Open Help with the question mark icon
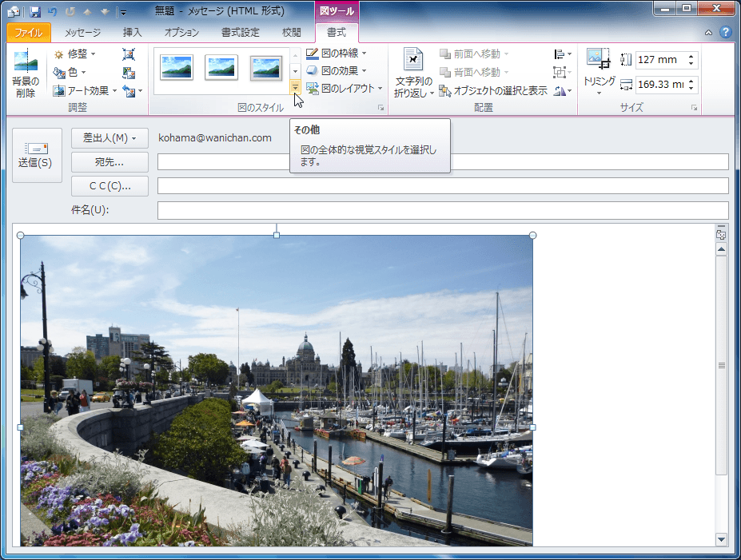 point(725,32)
